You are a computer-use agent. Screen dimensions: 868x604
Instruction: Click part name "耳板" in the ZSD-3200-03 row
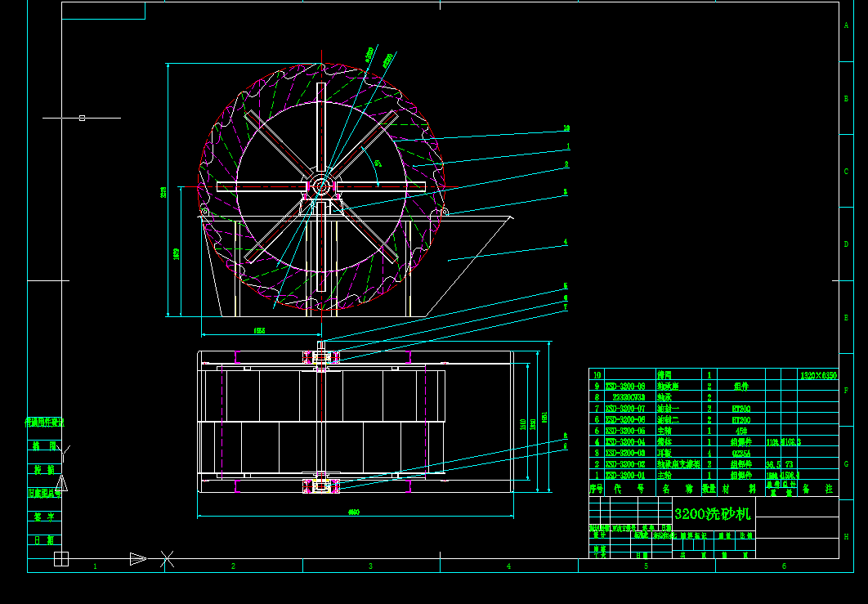(664, 454)
